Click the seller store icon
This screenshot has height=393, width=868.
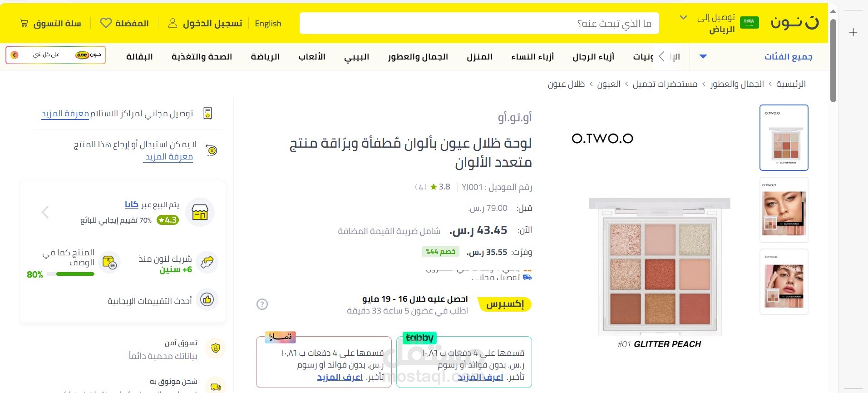pyautogui.click(x=200, y=212)
